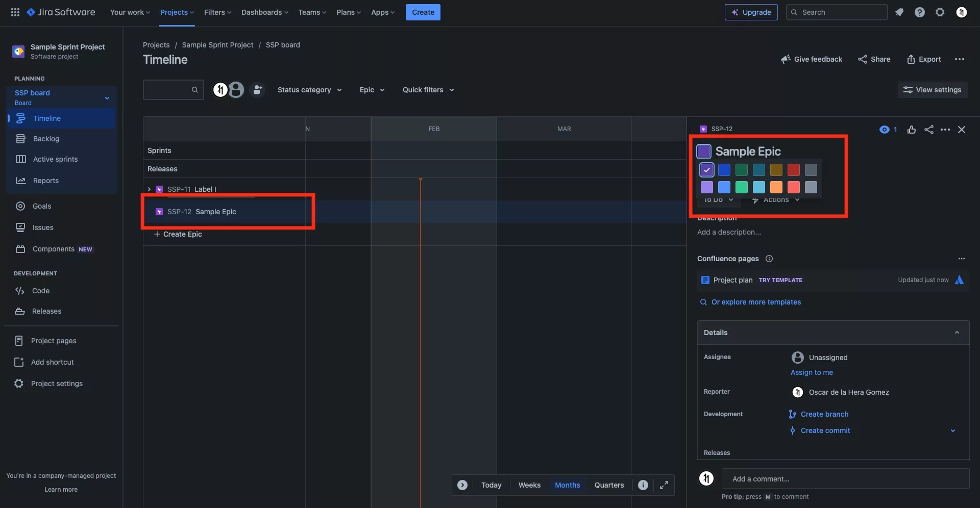Click the thumbs up vote icon on SSP-12
This screenshot has height=508, width=980.
point(912,130)
